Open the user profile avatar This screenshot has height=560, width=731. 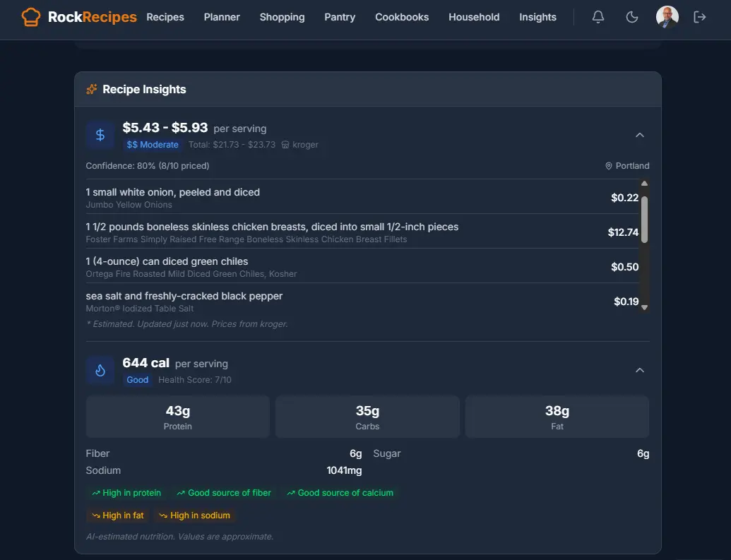click(667, 17)
